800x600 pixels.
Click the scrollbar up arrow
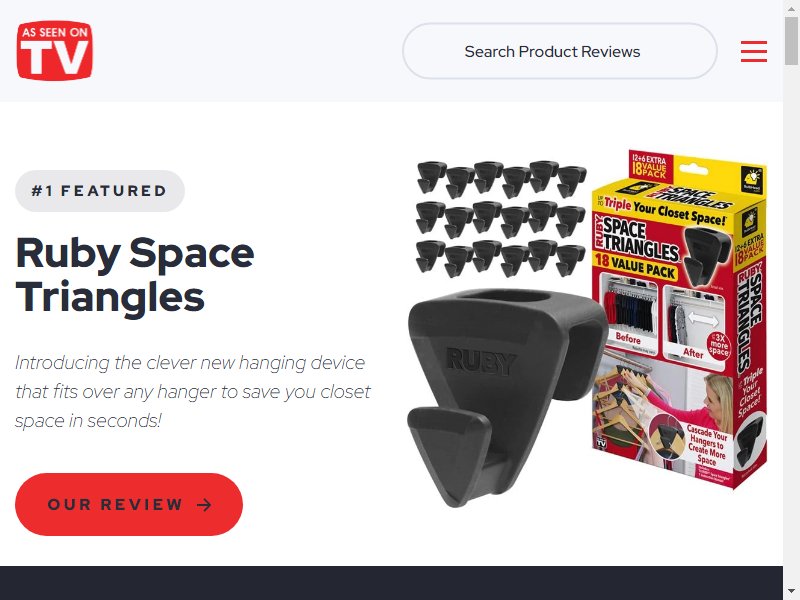791,7
